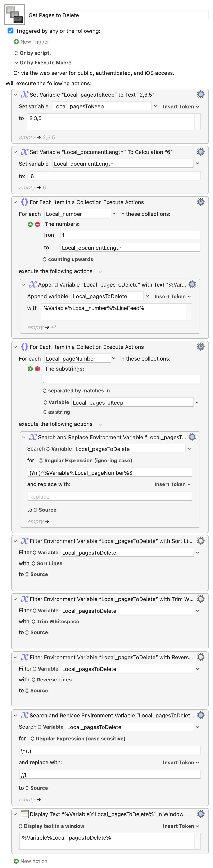
Task: Click the regex field containing \n(.)
Action: click(x=110, y=750)
